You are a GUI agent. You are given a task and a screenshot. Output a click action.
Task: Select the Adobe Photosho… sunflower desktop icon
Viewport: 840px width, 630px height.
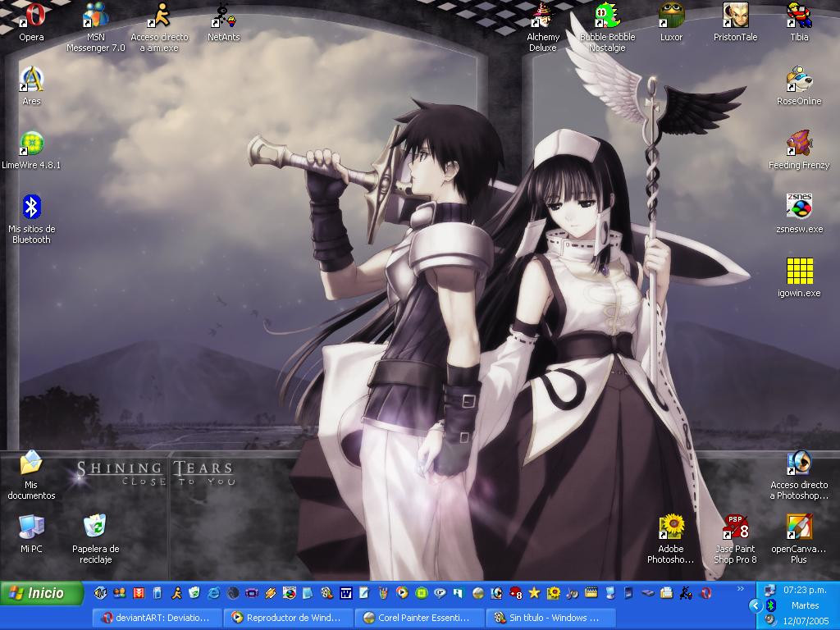tap(671, 540)
